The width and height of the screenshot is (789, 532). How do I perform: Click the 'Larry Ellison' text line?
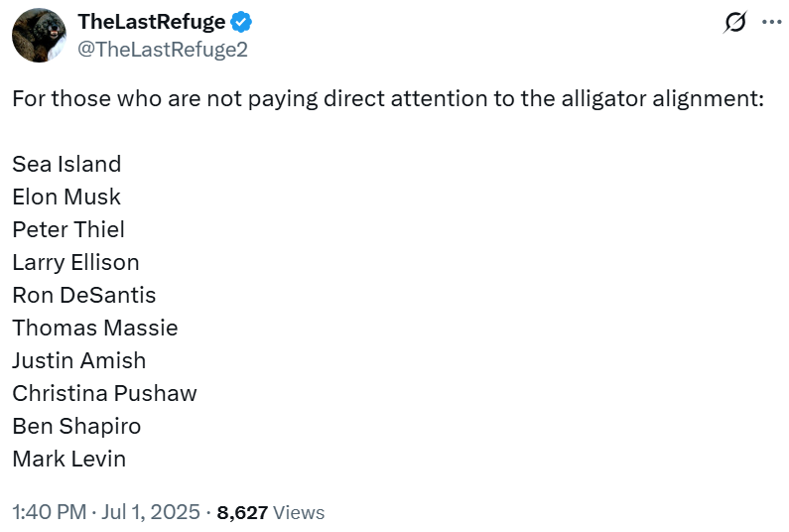click(x=75, y=262)
